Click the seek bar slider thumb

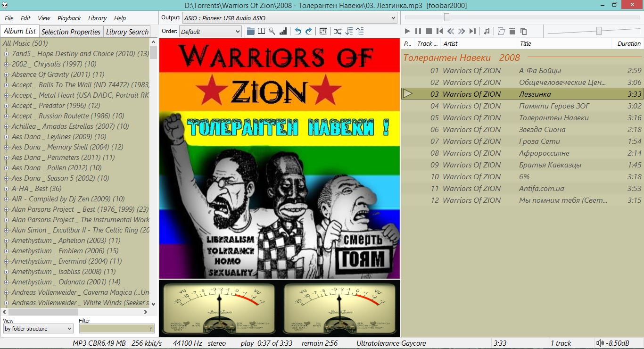tap(446, 17)
